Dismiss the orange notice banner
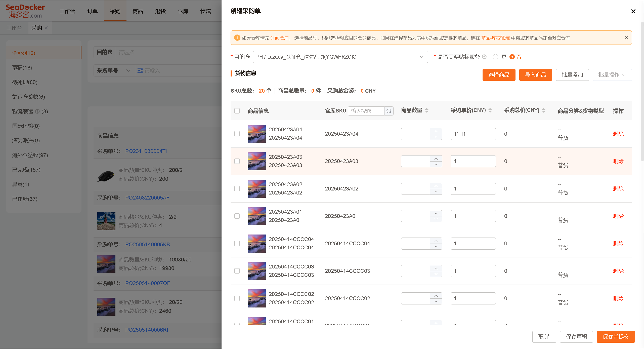This screenshot has height=349, width=644. [x=626, y=37]
